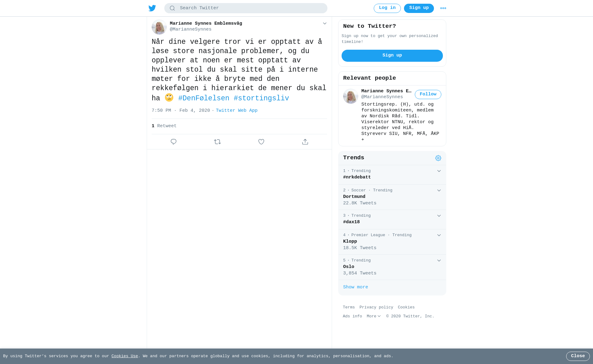Like the tweet with heart icon
This screenshot has height=364, width=593.
tap(261, 142)
